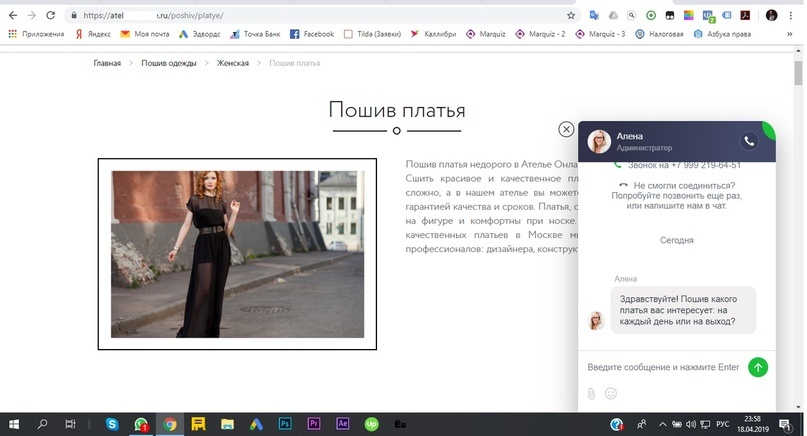Open the Adobe Acrobat extension icon
The width and height of the screenshot is (807, 436).
tap(745, 15)
